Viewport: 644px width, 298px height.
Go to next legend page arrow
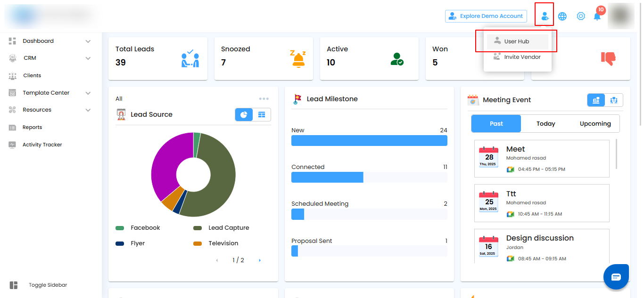tap(260, 260)
